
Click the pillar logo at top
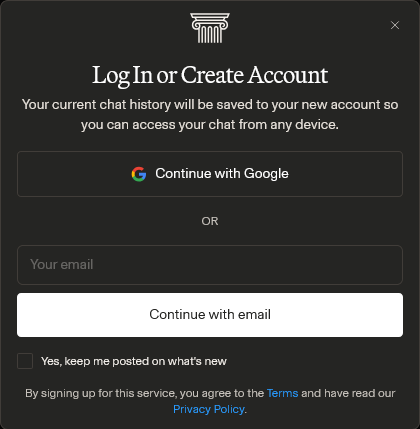tap(210, 28)
